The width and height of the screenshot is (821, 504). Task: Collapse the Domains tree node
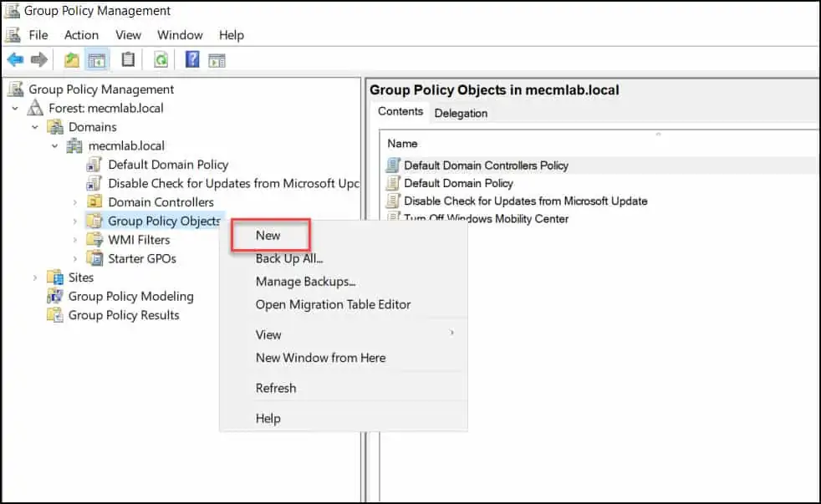coord(35,127)
